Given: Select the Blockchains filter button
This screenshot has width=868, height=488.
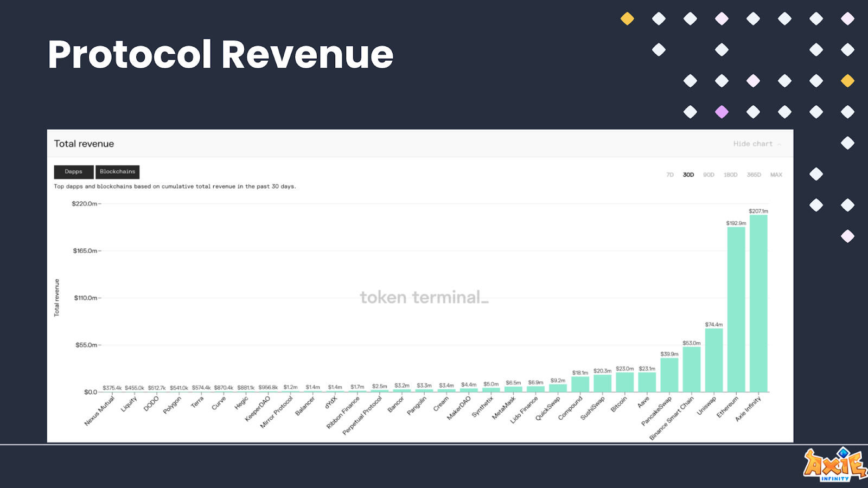Looking at the screenshot, I should pyautogui.click(x=118, y=172).
